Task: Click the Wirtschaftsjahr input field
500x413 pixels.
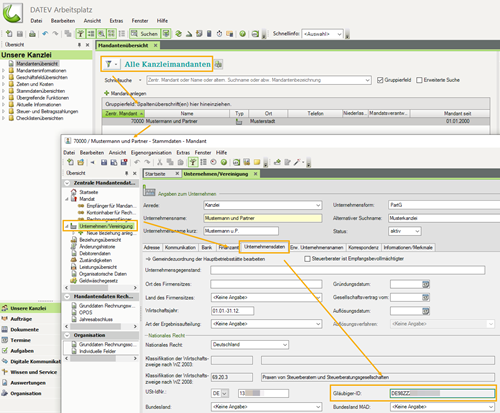Action: tap(232, 311)
